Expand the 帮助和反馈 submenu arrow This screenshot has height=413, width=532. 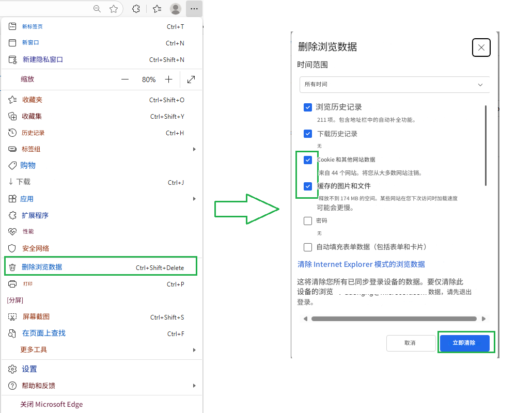pyautogui.click(x=194, y=386)
